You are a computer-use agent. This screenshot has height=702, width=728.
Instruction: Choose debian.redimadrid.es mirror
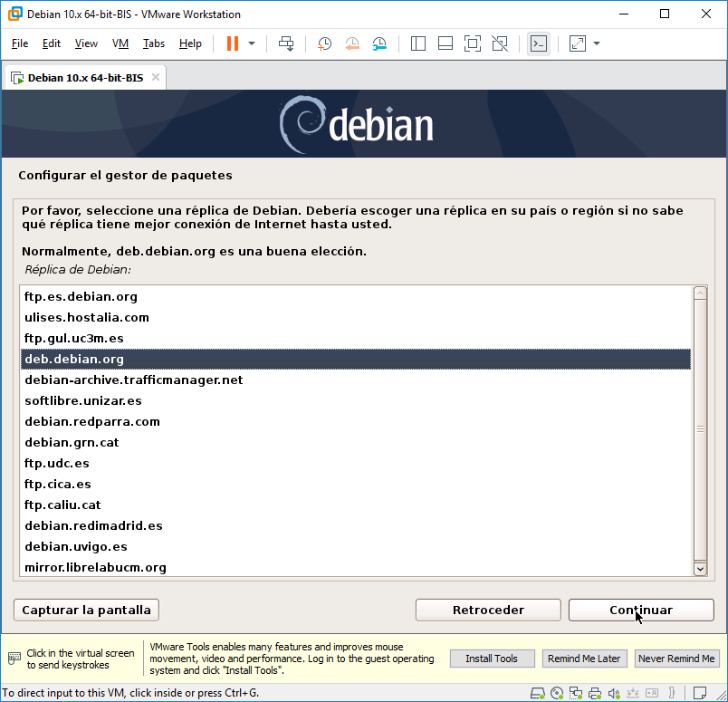point(356,525)
